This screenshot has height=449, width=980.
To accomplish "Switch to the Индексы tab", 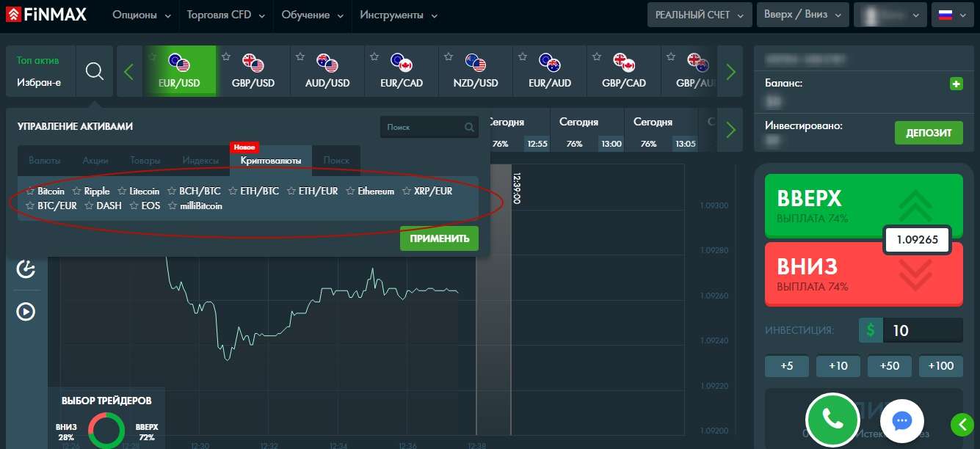I will tap(200, 160).
